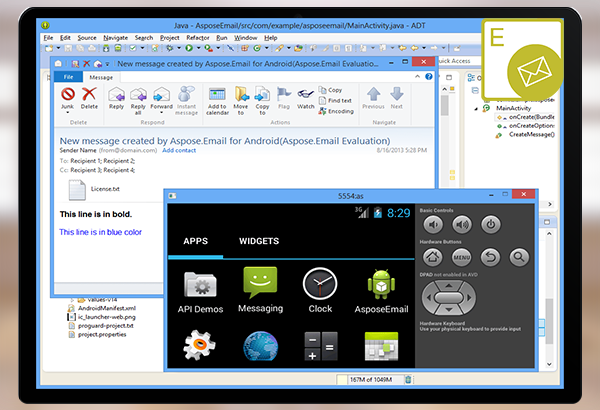The width and height of the screenshot is (600, 410).
Task: Select the APPS tab in emulator
Action: pos(196,241)
